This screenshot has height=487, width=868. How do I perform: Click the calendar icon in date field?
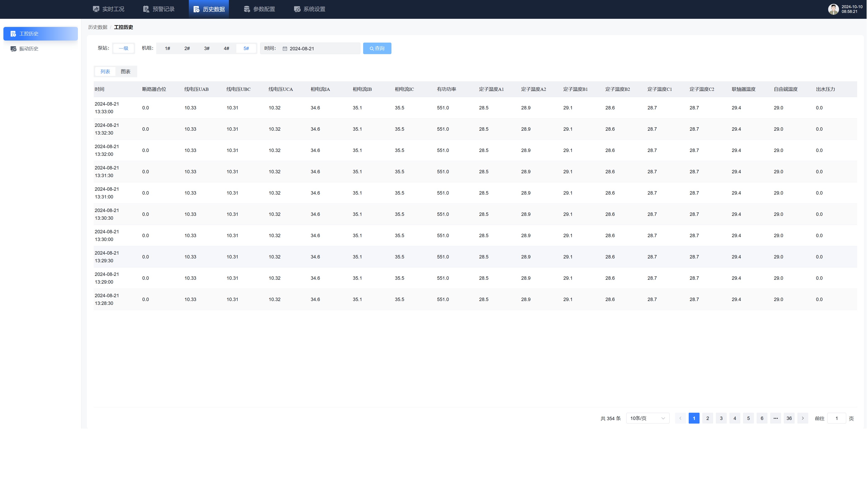[285, 49]
